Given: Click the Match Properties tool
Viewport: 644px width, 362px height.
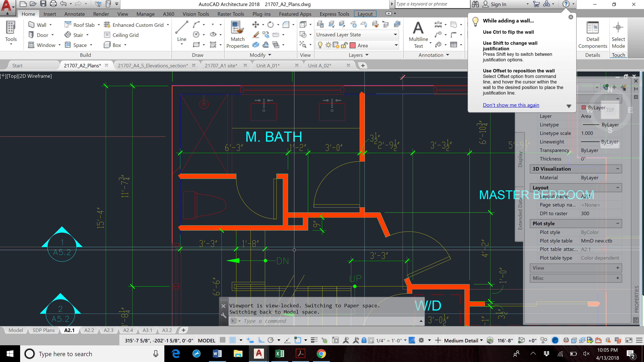Looking at the screenshot, I should coord(237,33).
